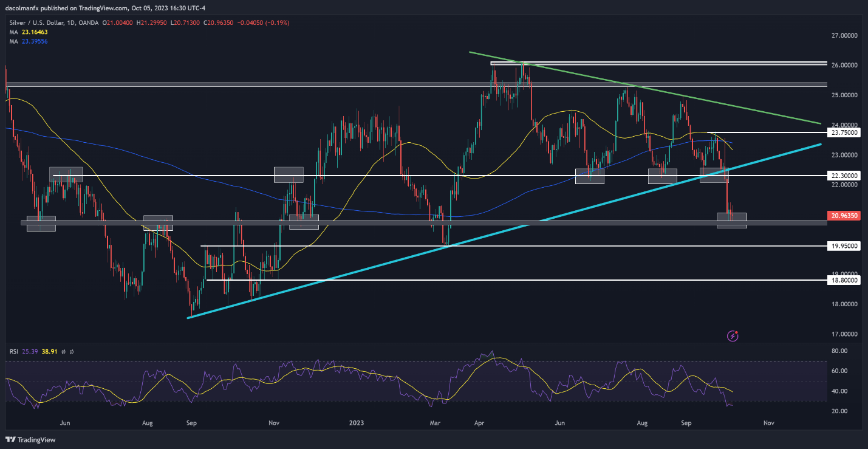Click the purple lightning event icon
Screen dimensions: 868x449
pos(733,335)
